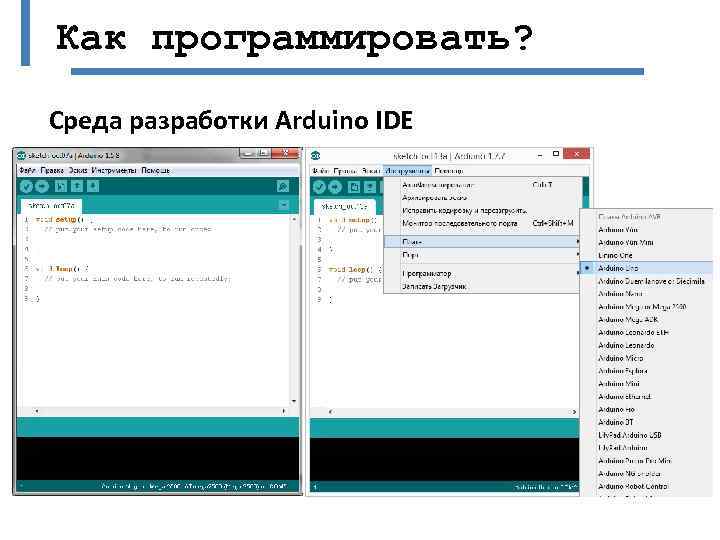Choose Arduino Ethernet board entry
This screenshot has width=720, height=540.
pos(647,397)
